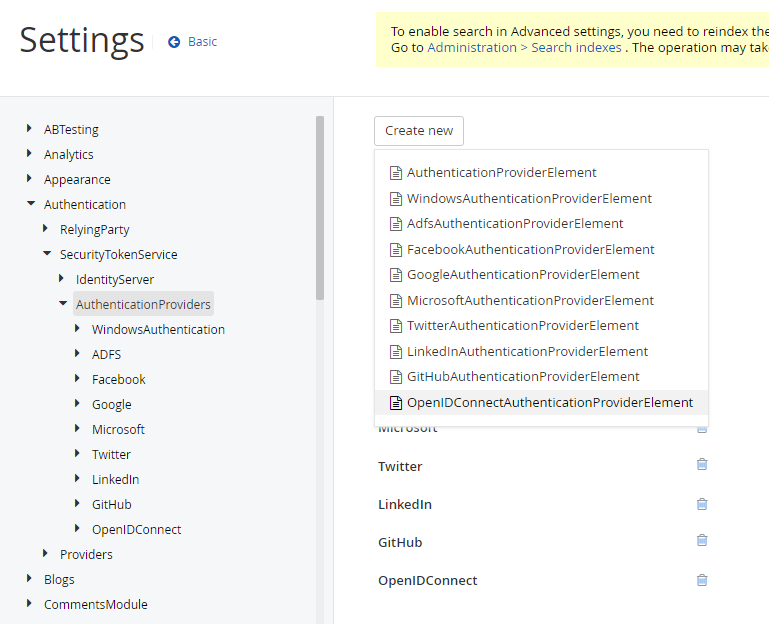Expand the Twitter node arrow
Viewport: 769px width, 624px height.
pyautogui.click(x=77, y=453)
